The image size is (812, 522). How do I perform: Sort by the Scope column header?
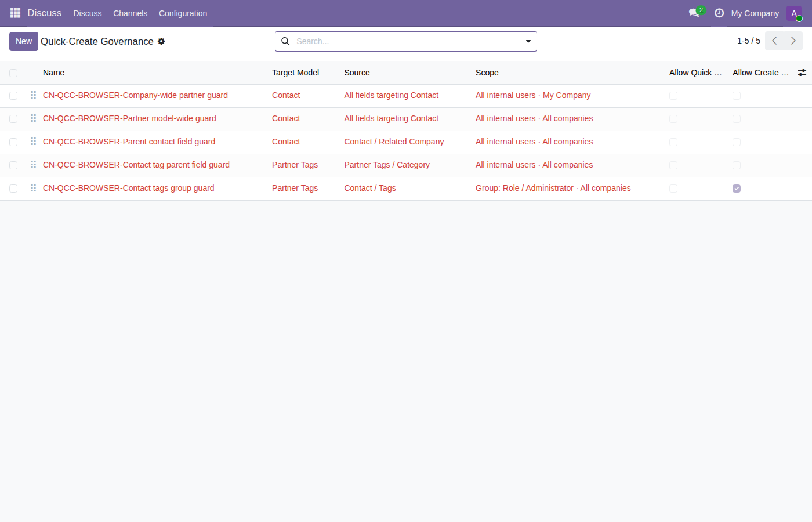pos(487,72)
